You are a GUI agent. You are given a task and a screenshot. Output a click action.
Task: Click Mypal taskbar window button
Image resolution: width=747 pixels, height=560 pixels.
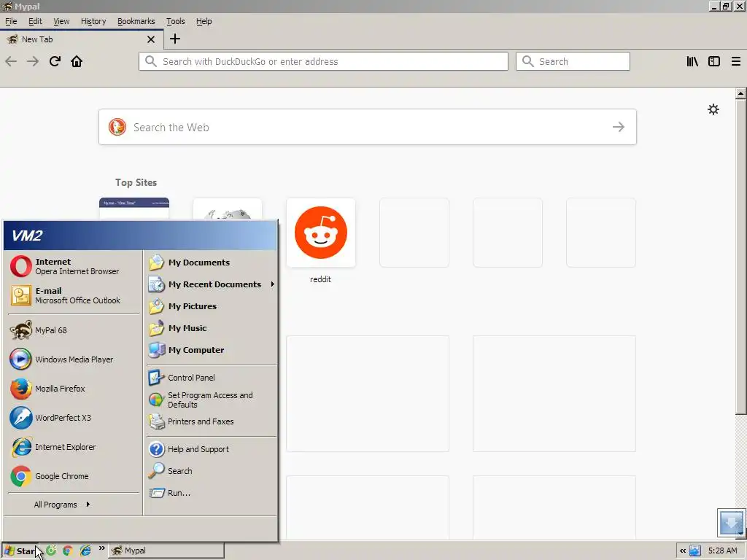166,551
